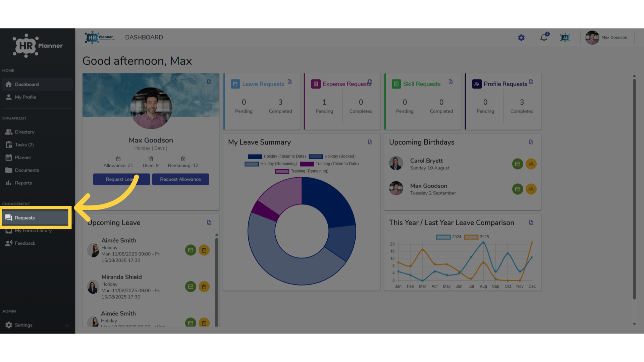Open Requests under Engagement
The width and height of the screenshot is (644, 362).
[x=36, y=218]
